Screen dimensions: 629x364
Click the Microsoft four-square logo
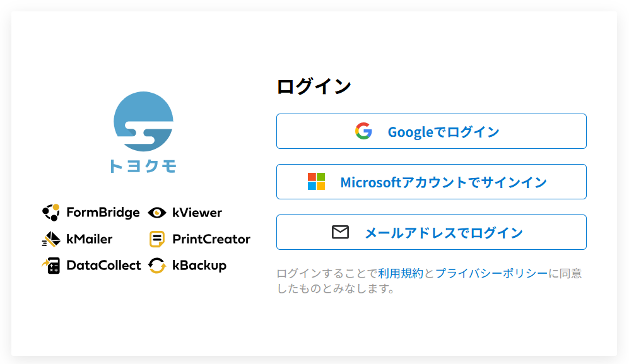[316, 182]
